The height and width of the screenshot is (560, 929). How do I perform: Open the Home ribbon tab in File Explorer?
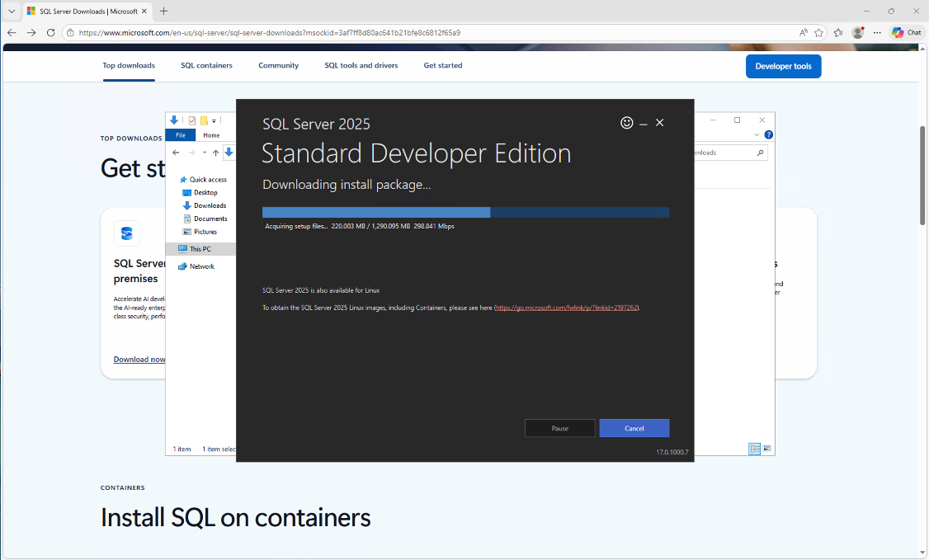coord(211,135)
